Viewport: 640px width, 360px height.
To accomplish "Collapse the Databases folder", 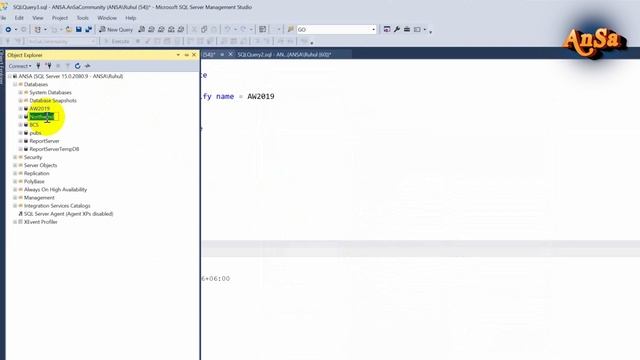I will pos(15,84).
